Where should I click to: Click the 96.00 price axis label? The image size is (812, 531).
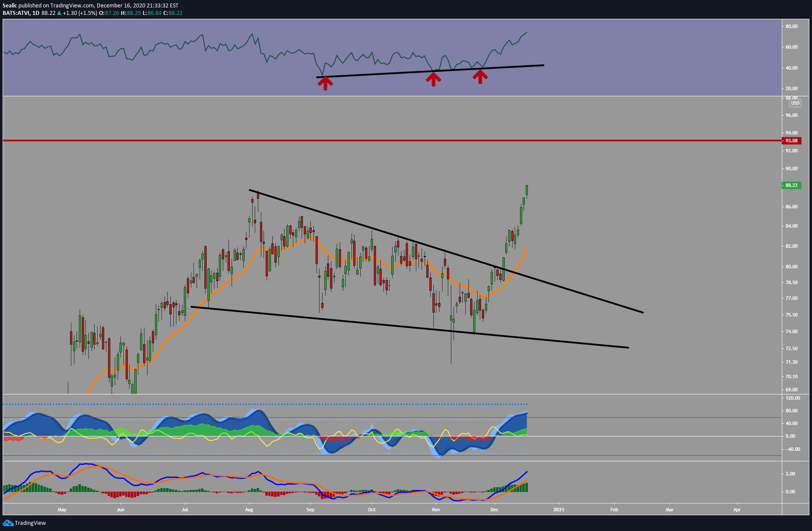pos(791,115)
